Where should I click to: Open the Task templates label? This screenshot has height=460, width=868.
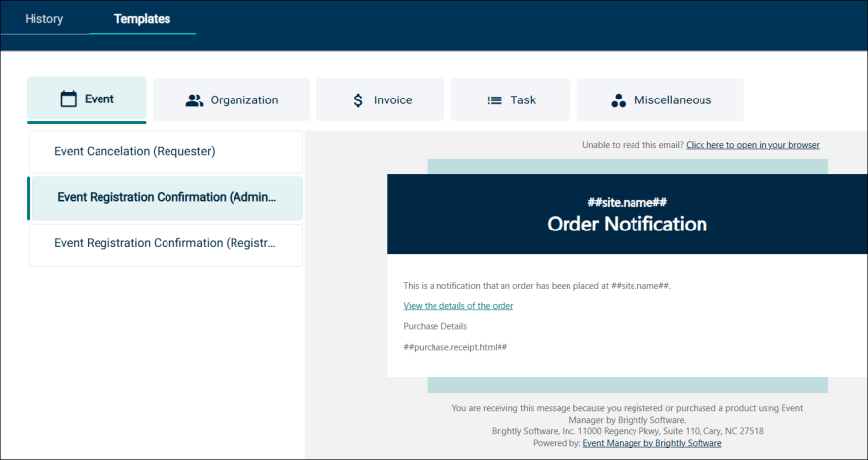523,100
